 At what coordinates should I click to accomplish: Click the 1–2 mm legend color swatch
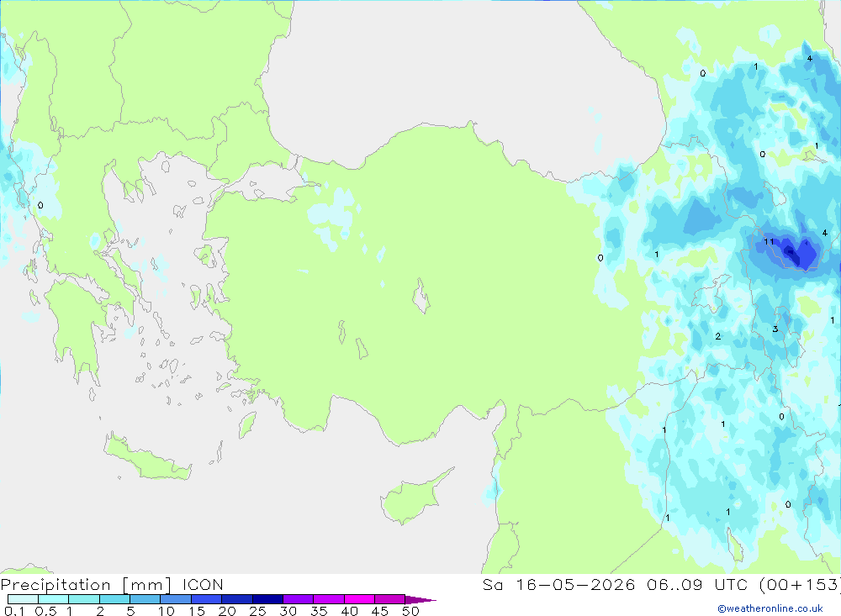point(84,599)
